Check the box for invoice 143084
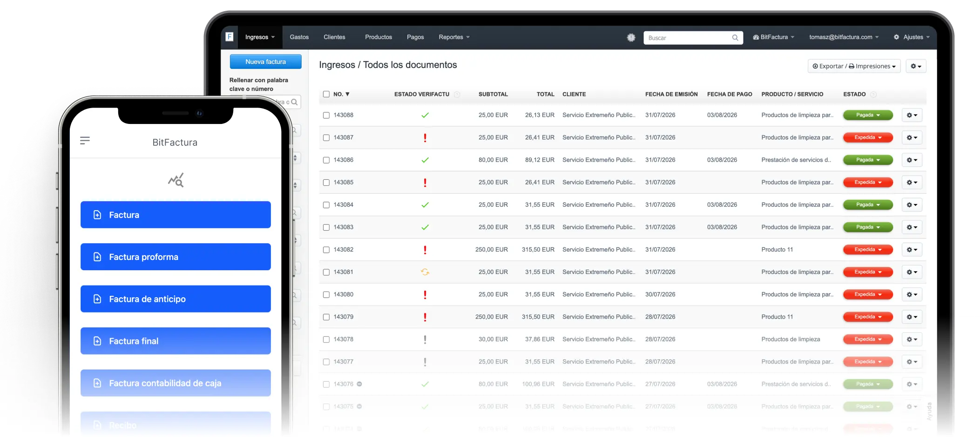This screenshot has height=437, width=980. (x=326, y=205)
